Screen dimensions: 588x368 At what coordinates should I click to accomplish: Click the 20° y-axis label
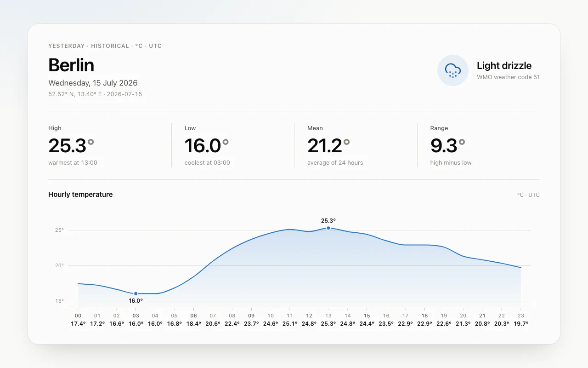pos(60,265)
